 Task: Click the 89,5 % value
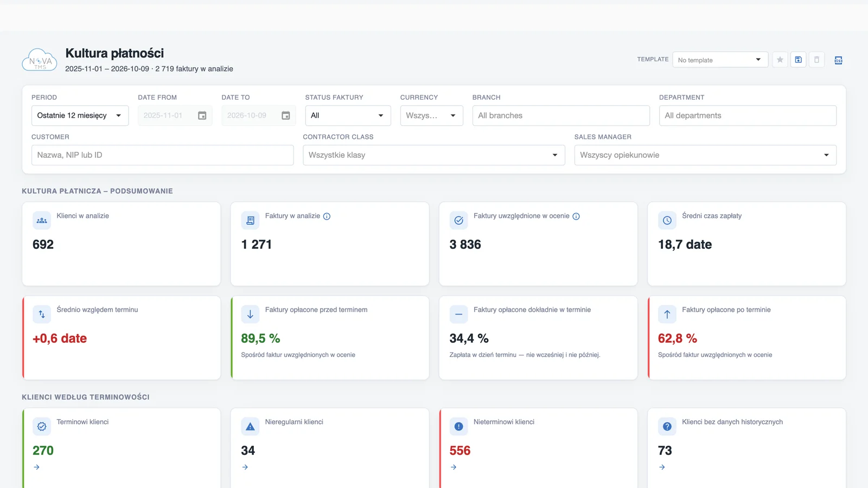(260, 338)
